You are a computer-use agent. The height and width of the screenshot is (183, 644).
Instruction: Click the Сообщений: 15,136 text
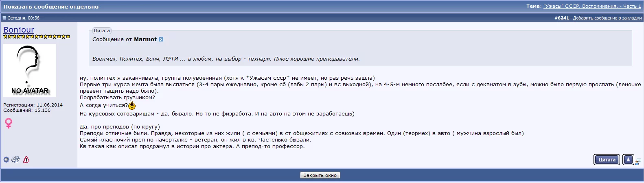pyautogui.click(x=27, y=110)
